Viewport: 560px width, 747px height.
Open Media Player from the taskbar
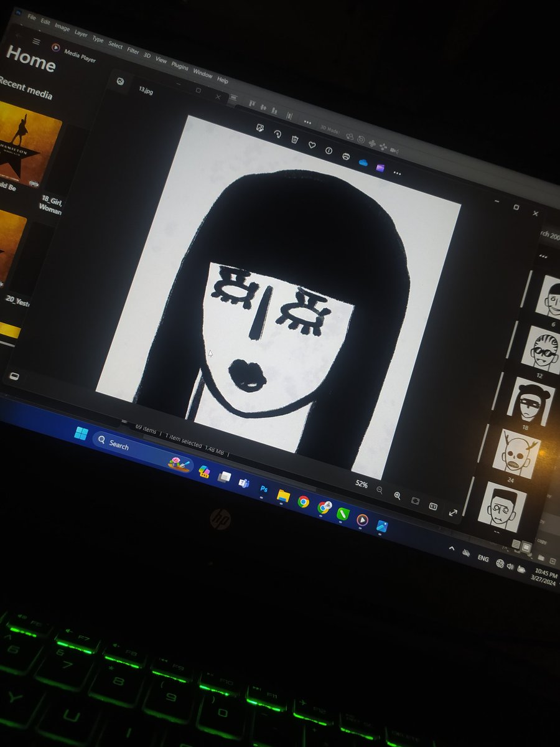coord(362,520)
